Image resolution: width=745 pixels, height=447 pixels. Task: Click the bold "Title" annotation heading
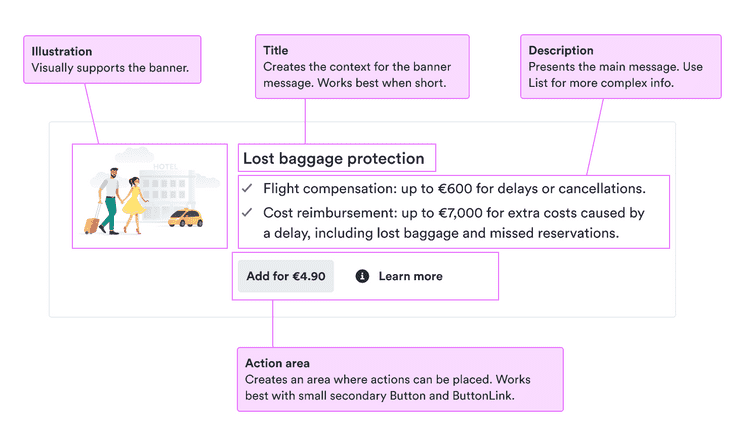coord(276,50)
